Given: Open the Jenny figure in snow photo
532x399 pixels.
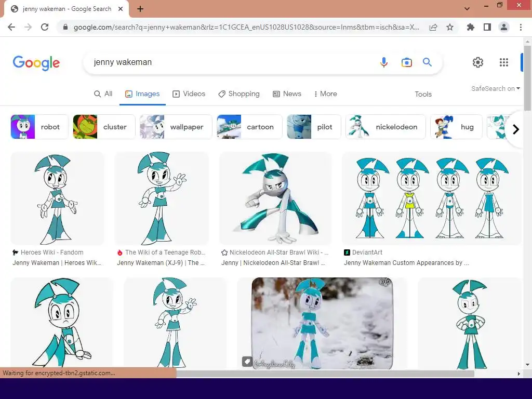Looking at the screenshot, I should tap(322, 323).
